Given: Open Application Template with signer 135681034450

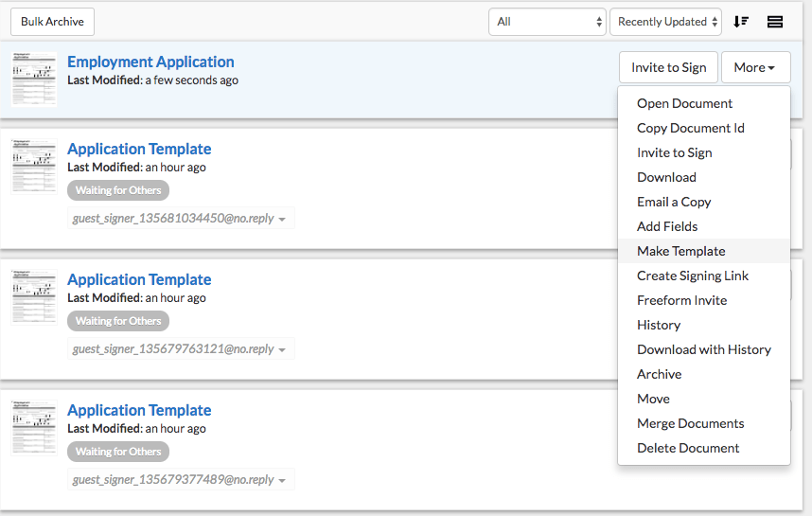Looking at the screenshot, I should click(139, 149).
